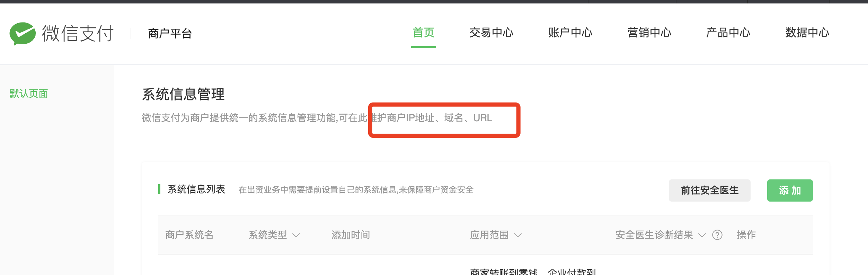Click the 商户系统名 column header
The width and height of the screenshot is (868, 275).
(189, 235)
